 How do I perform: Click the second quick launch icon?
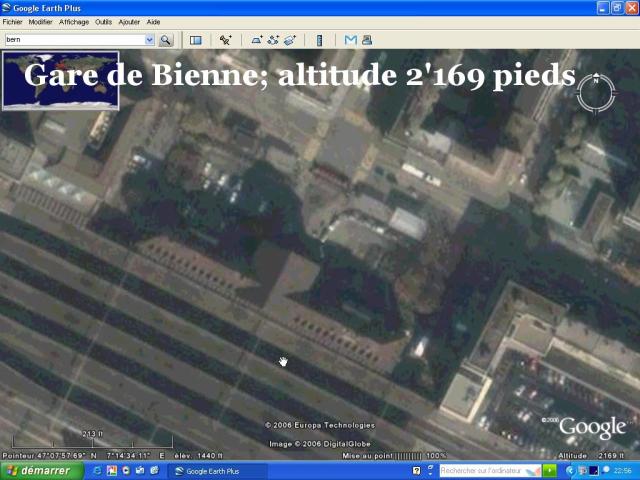click(x=111, y=471)
